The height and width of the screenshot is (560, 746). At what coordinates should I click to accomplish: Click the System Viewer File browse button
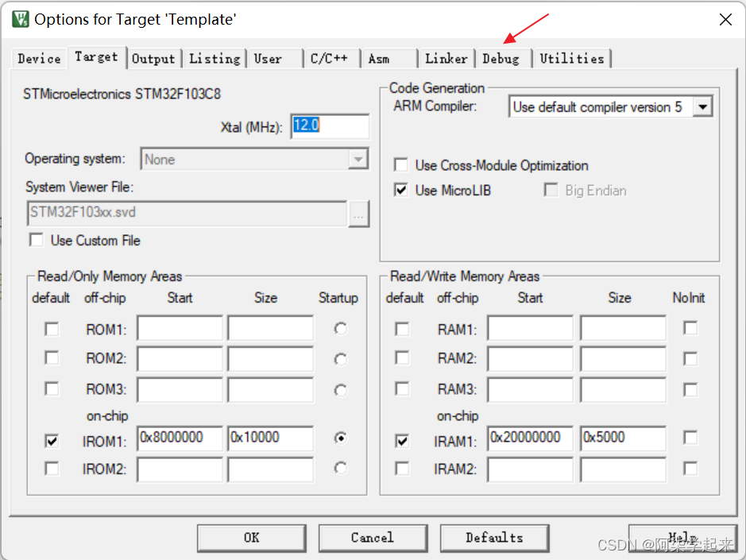tap(358, 214)
